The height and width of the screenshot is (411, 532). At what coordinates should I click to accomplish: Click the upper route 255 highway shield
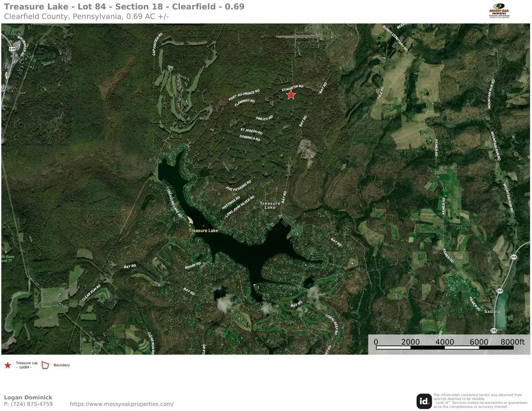tap(514, 257)
